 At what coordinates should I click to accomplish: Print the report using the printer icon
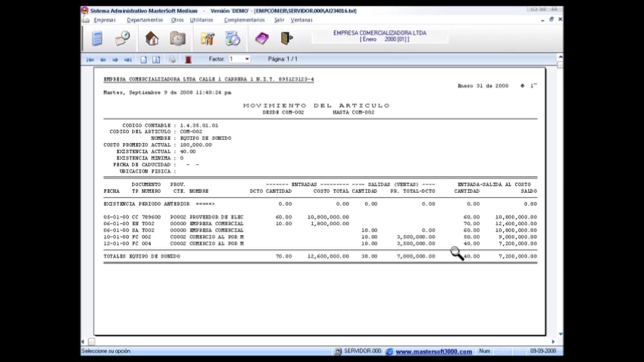(x=172, y=59)
